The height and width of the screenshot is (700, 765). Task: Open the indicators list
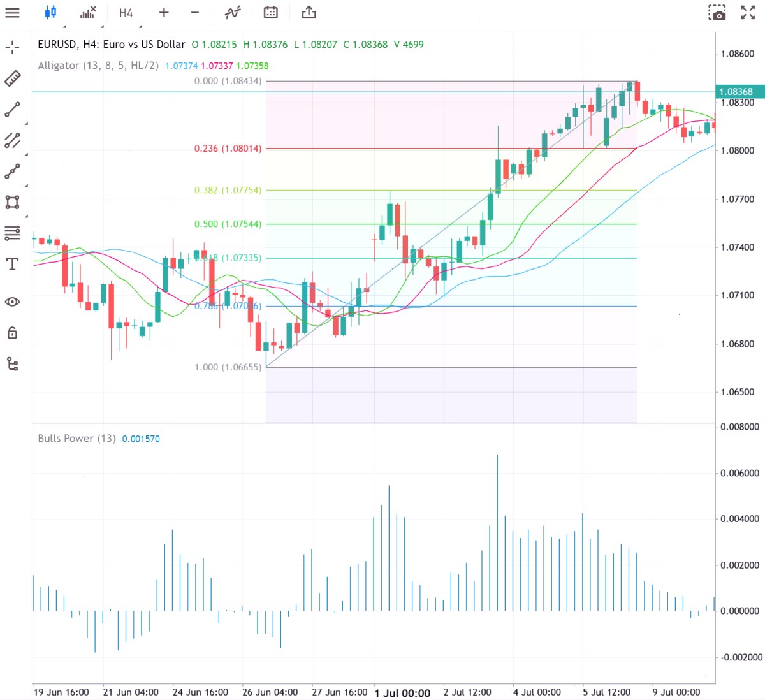pyautogui.click(x=89, y=13)
